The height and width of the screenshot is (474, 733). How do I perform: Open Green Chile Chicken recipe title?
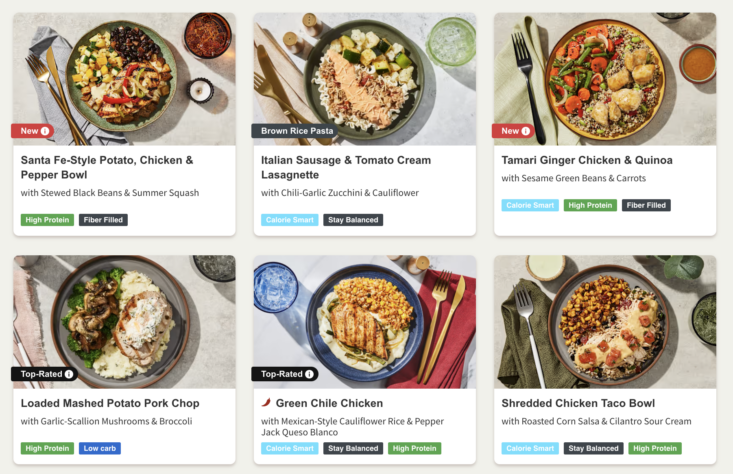(329, 403)
